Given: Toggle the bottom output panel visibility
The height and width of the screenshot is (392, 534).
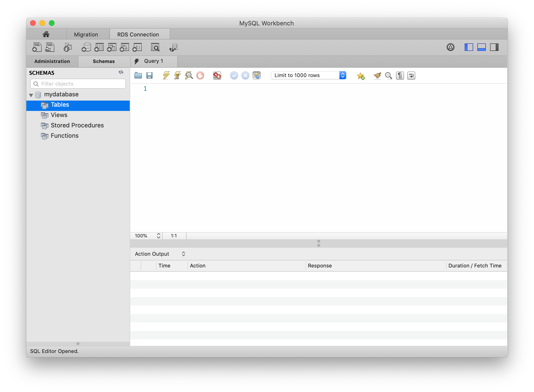Looking at the screenshot, I should click(482, 47).
